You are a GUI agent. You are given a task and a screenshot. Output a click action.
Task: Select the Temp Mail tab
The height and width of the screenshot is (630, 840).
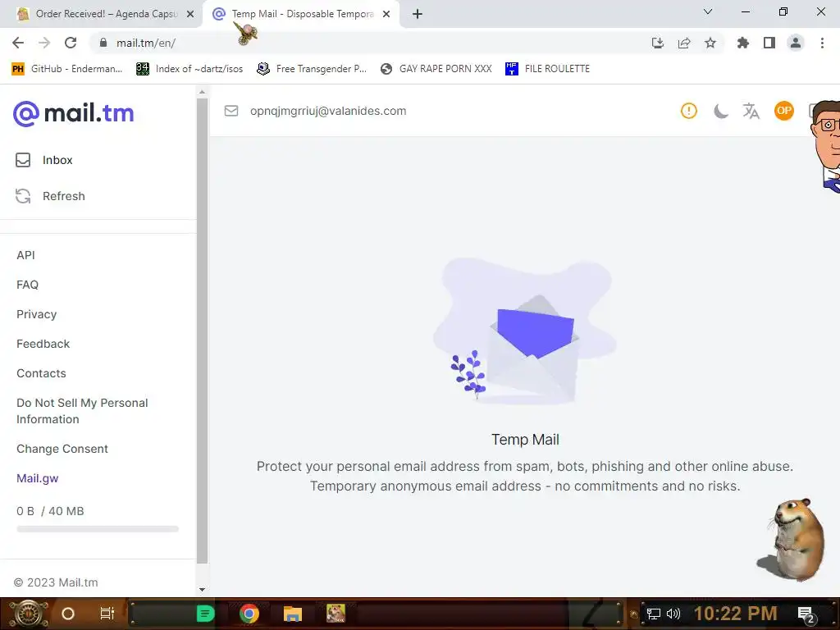[x=301, y=14]
